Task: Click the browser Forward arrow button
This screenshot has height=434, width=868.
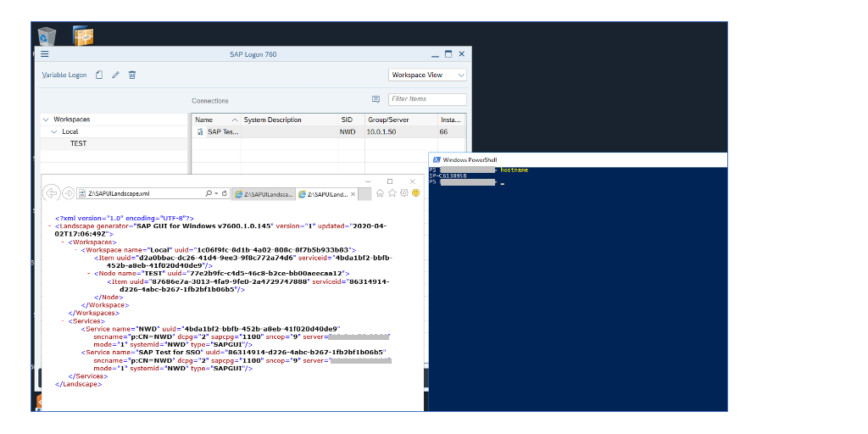Action: click(x=69, y=193)
